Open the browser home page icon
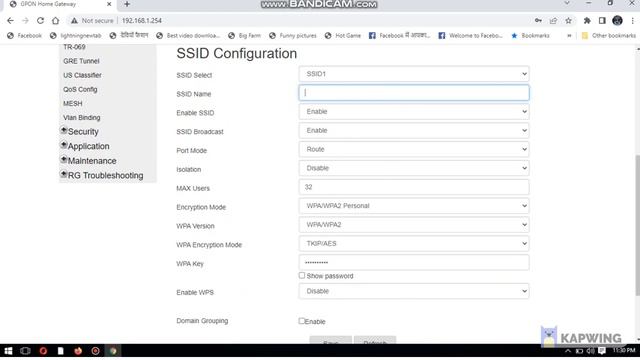This screenshot has width=640, height=360. tap(56, 20)
